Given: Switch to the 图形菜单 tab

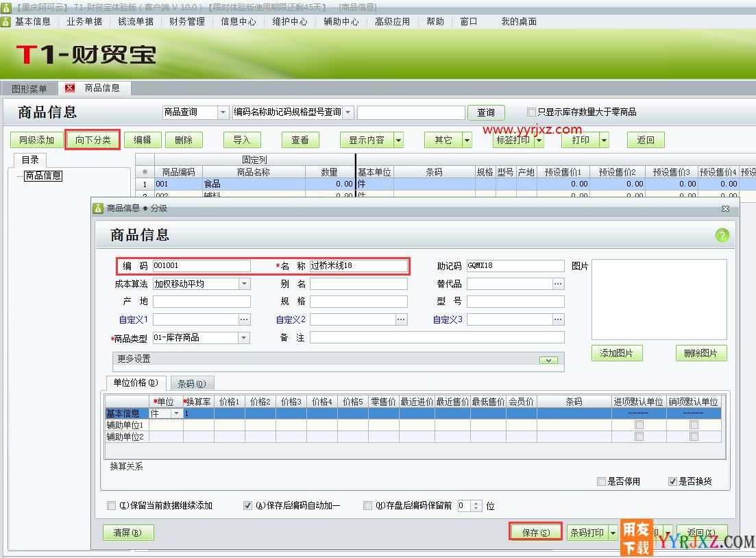Looking at the screenshot, I should (29, 88).
